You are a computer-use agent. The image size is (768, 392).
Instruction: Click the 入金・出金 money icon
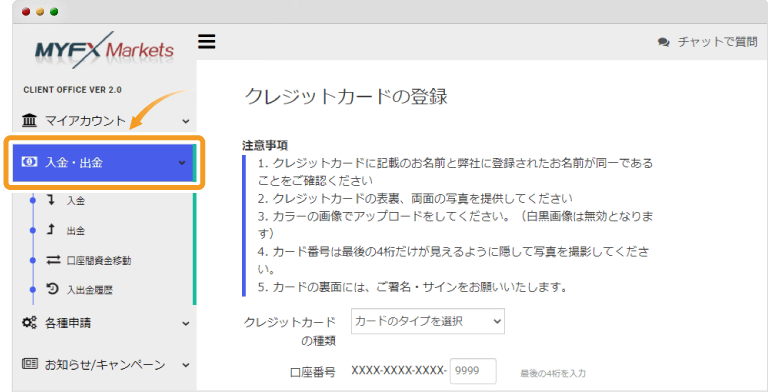(x=29, y=162)
